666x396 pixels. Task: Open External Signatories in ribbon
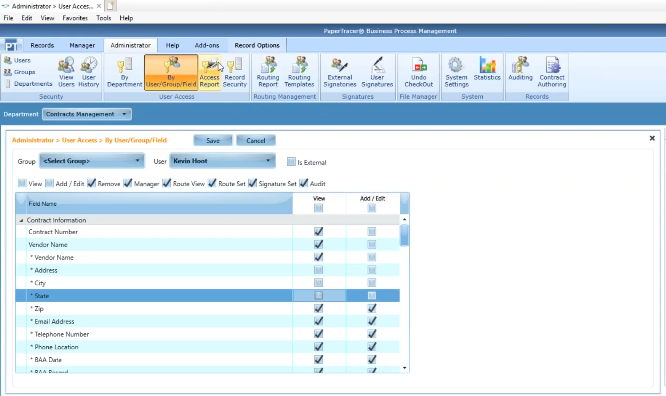point(340,72)
